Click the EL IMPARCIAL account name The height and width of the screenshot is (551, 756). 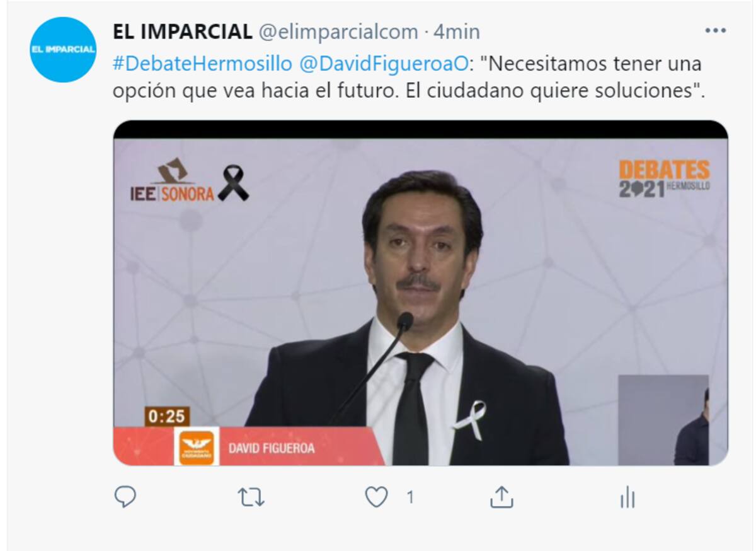183,32
